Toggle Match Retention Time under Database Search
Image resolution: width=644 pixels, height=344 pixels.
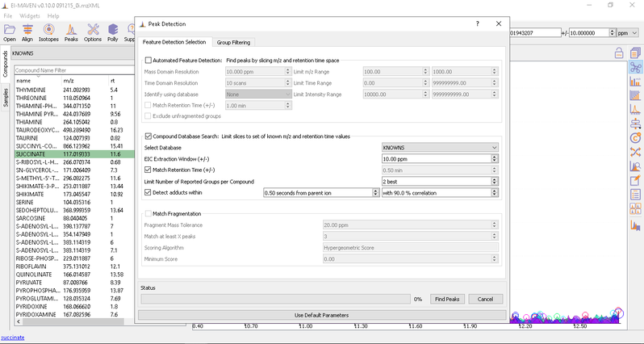click(x=148, y=170)
